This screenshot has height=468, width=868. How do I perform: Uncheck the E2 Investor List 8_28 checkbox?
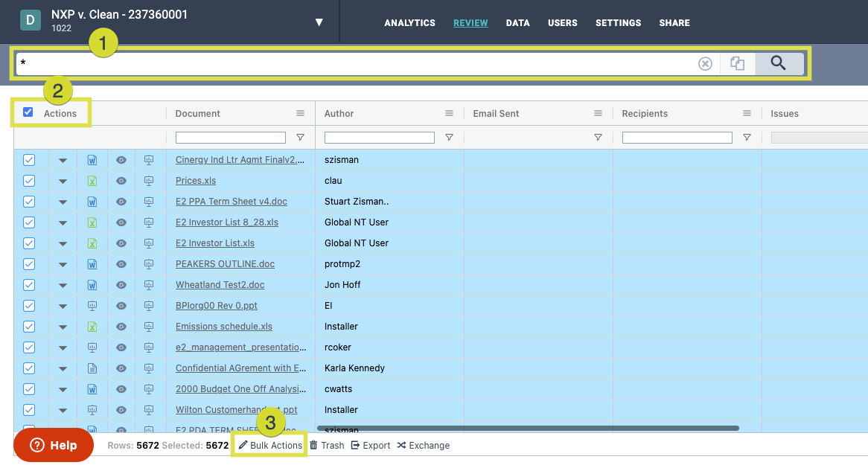pos(29,222)
